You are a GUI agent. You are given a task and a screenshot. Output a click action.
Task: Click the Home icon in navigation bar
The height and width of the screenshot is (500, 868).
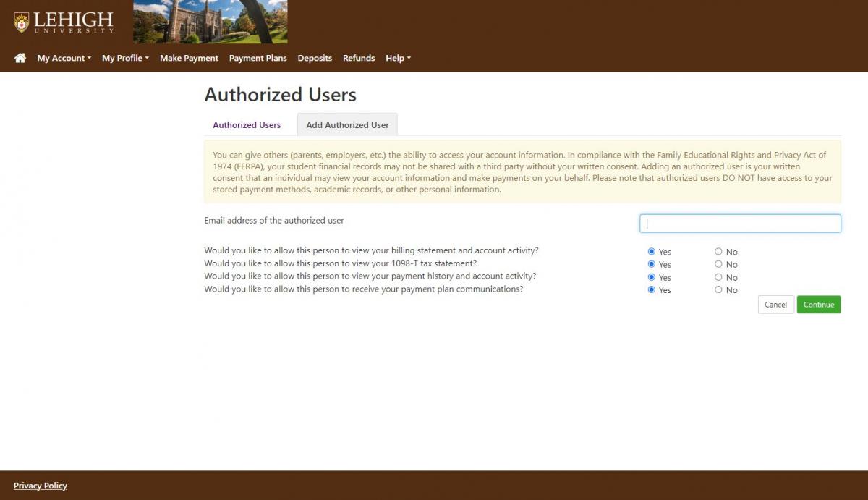click(20, 58)
